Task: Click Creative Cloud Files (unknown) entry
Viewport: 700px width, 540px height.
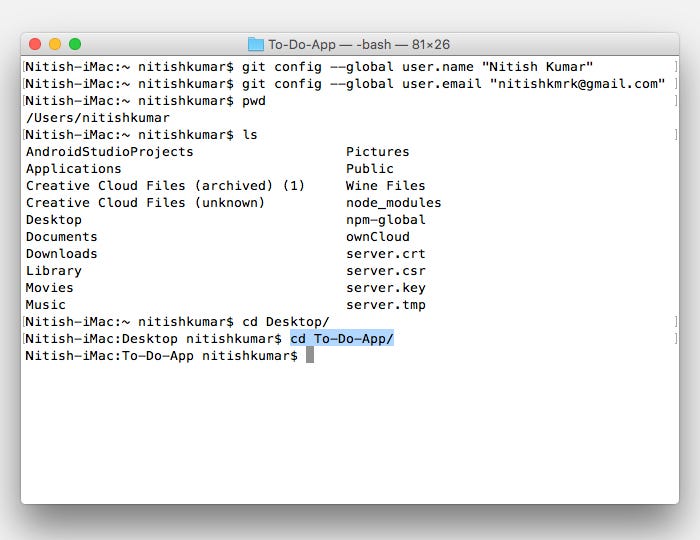Action: click(145, 203)
